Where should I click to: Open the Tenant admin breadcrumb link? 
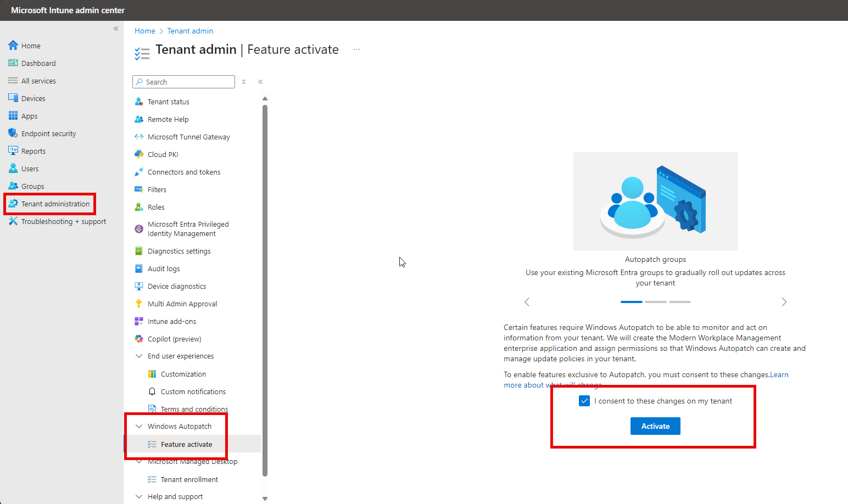pyautogui.click(x=190, y=31)
